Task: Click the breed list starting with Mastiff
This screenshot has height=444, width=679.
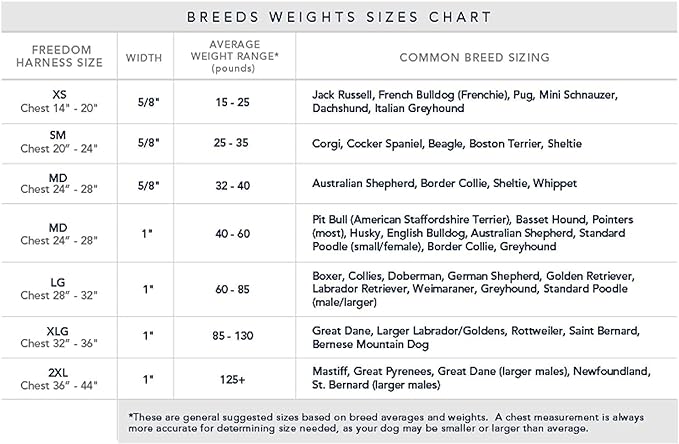Action: (481, 379)
